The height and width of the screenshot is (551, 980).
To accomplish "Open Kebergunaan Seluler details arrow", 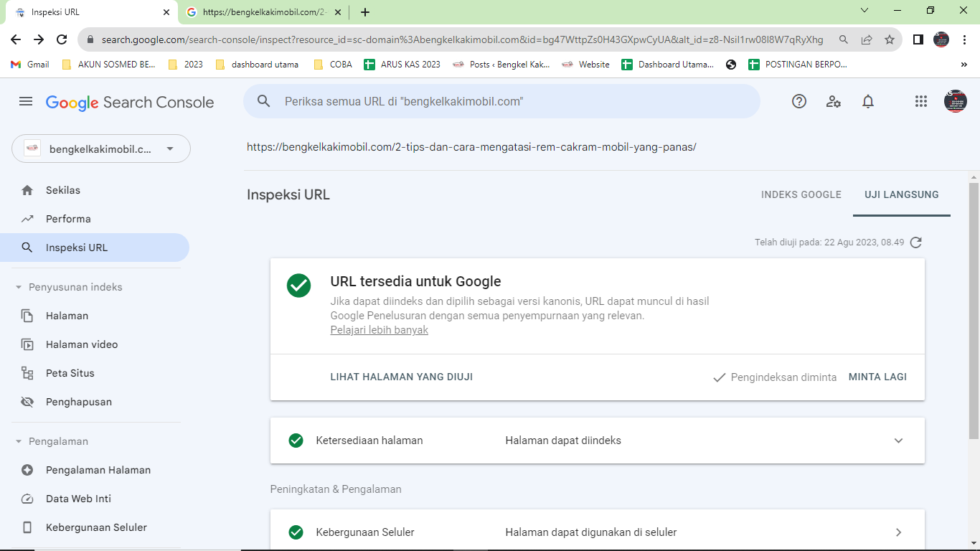I will (898, 532).
